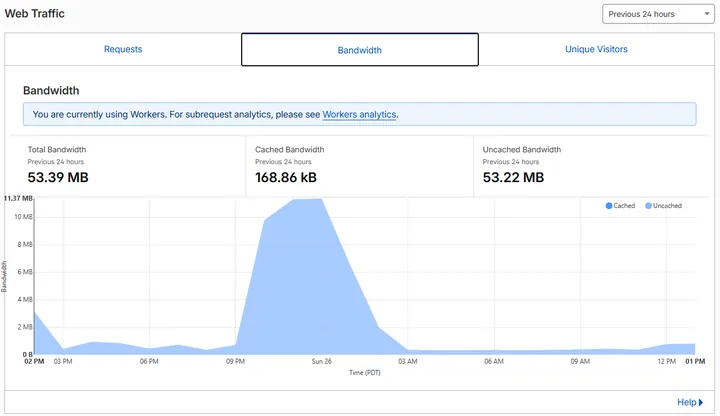Click the Web Traffic heading
Image resolution: width=720 pixels, height=416 pixels.
pyautogui.click(x=35, y=13)
